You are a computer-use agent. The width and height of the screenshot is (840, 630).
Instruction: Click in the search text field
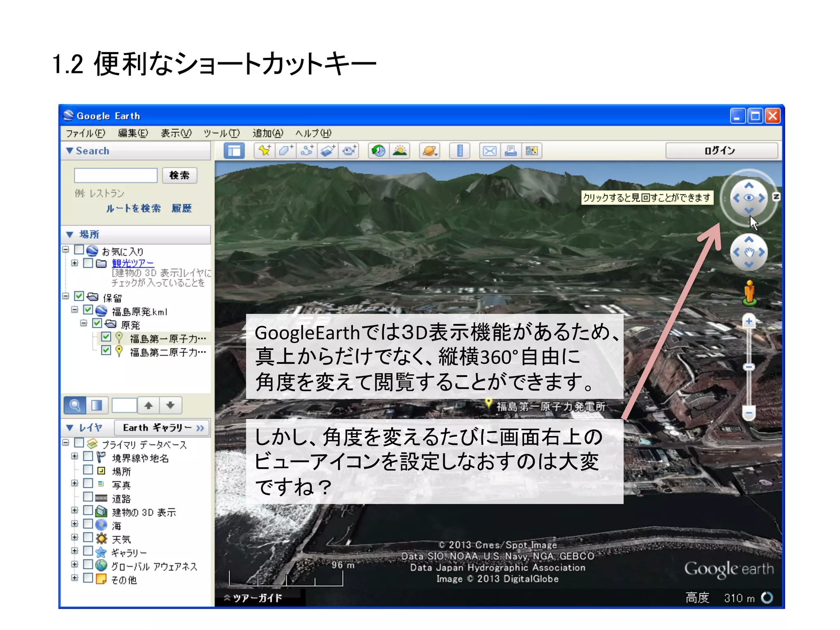pos(116,176)
